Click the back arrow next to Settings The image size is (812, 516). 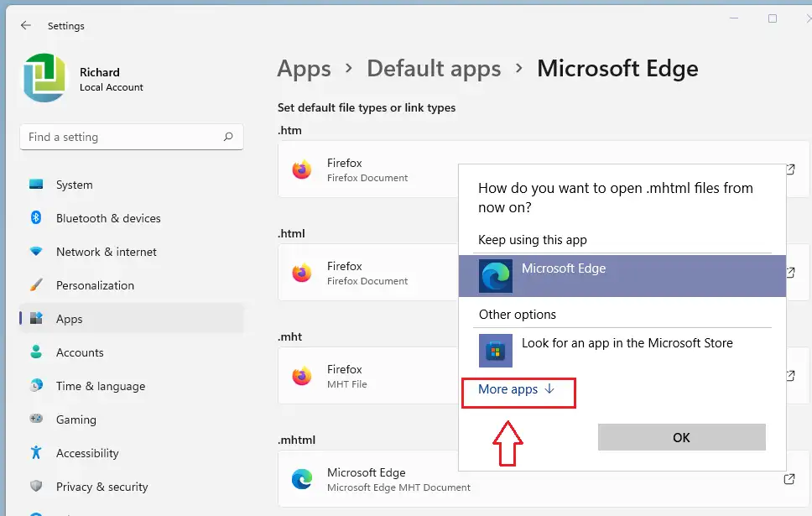[25, 25]
